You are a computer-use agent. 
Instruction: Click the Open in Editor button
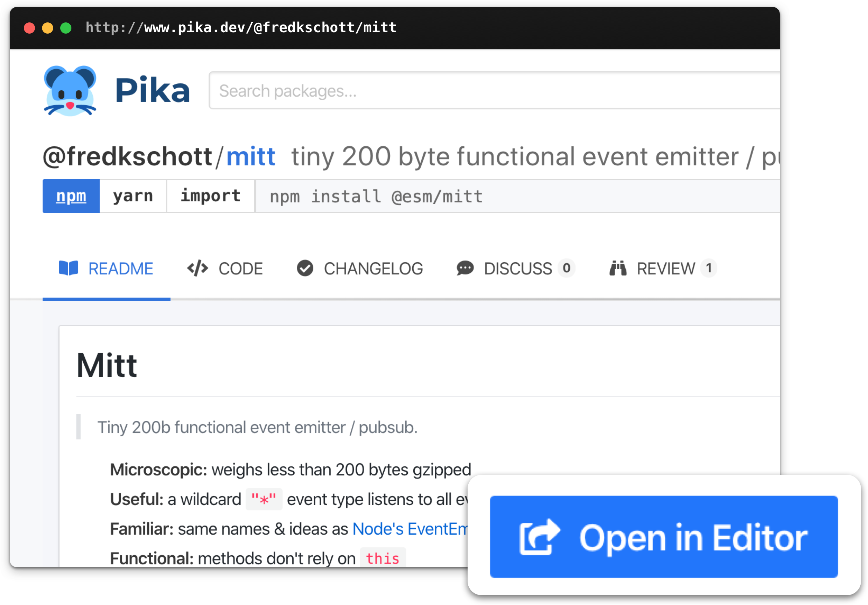coord(664,537)
